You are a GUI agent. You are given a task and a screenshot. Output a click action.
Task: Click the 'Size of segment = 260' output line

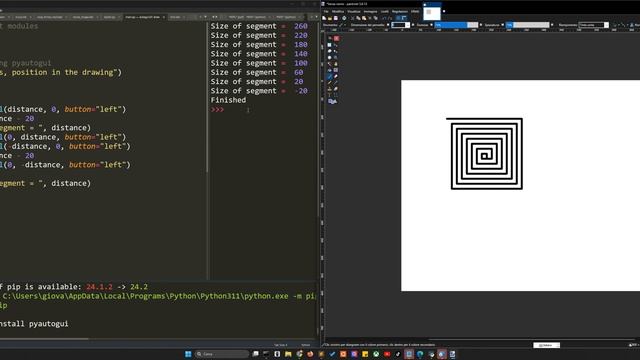coord(259,26)
